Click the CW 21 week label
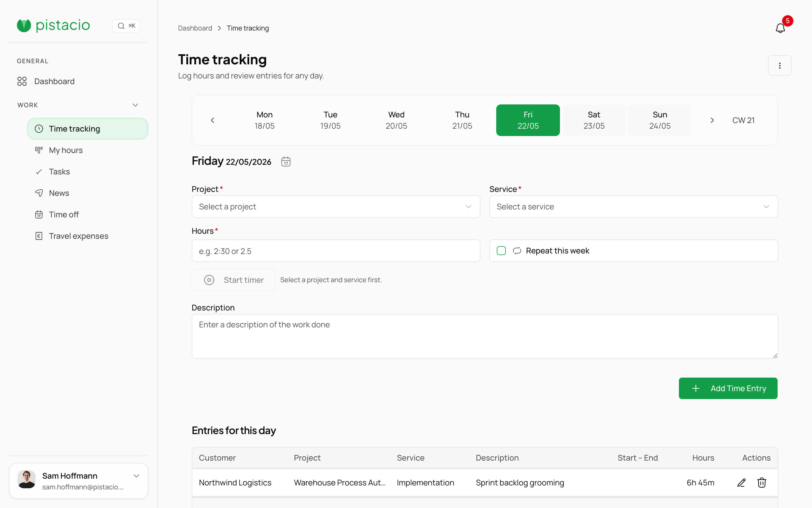Viewport: 812px width, 508px height. pos(743,120)
